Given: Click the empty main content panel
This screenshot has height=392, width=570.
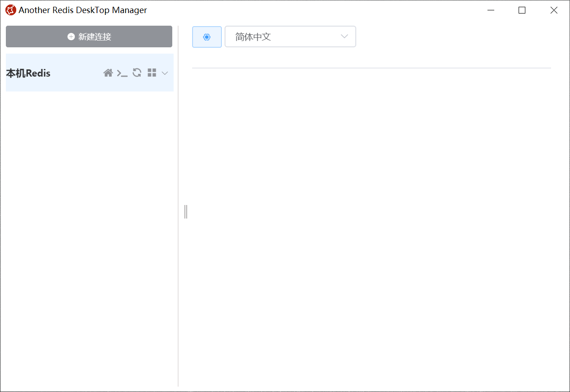Looking at the screenshot, I should (x=371, y=225).
